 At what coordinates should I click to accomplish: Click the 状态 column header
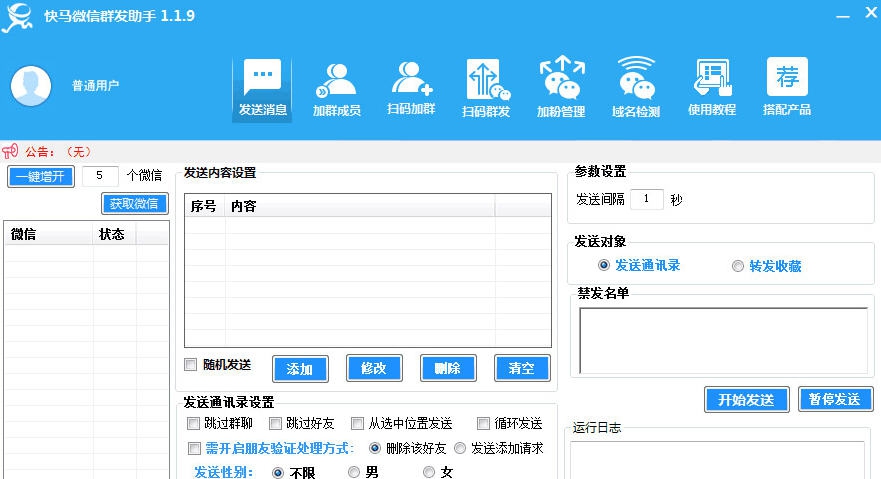tap(114, 234)
